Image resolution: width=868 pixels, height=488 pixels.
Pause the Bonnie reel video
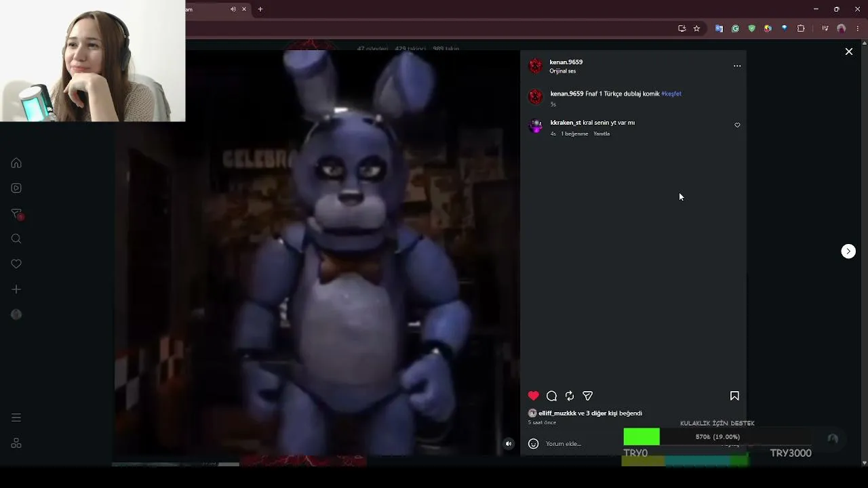coord(317,253)
